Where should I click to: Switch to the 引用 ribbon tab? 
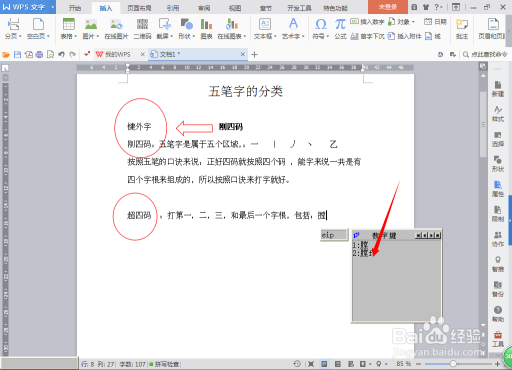[x=173, y=8]
